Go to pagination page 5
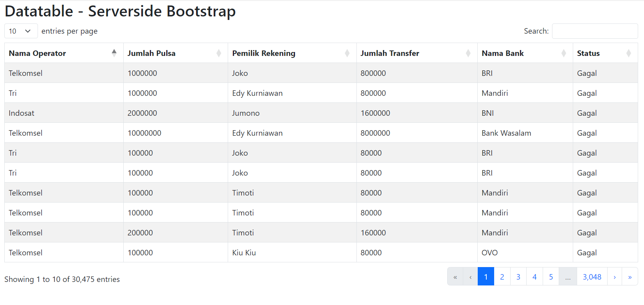 click(x=551, y=277)
